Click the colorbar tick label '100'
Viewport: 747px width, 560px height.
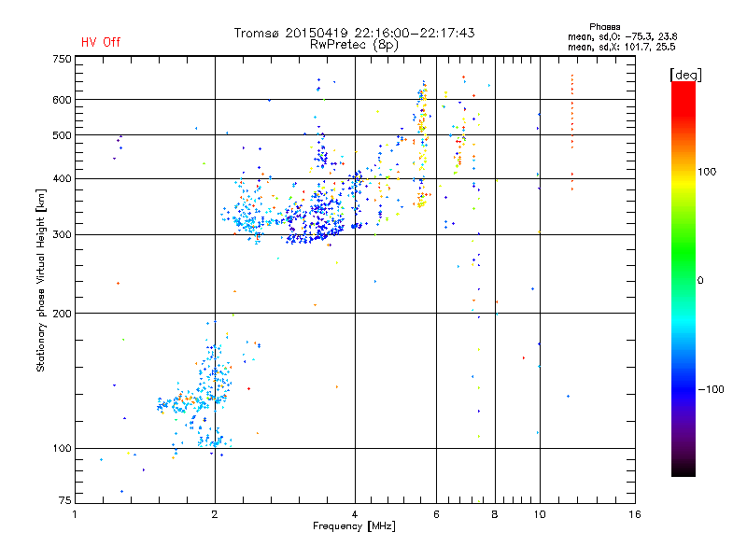coord(707,172)
